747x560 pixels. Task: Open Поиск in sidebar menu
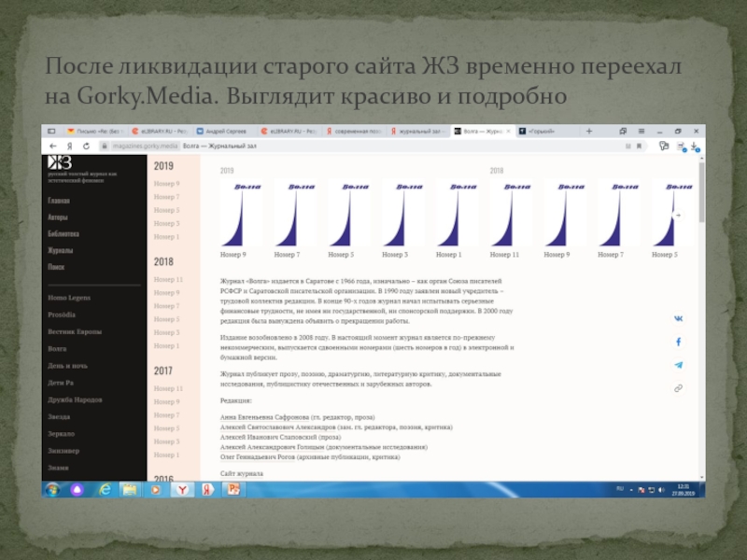pos(56,267)
